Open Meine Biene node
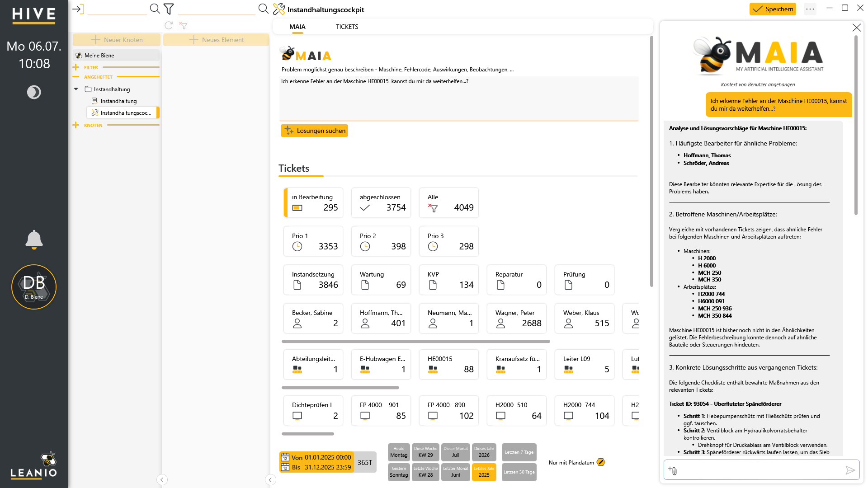Screen dimensions: 868x488 116,55
